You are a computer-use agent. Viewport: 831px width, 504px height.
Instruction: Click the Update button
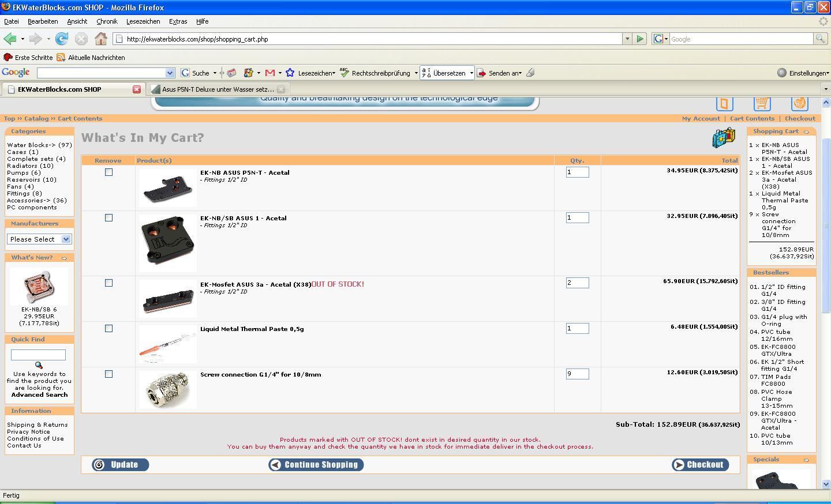pyautogui.click(x=121, y=465)
